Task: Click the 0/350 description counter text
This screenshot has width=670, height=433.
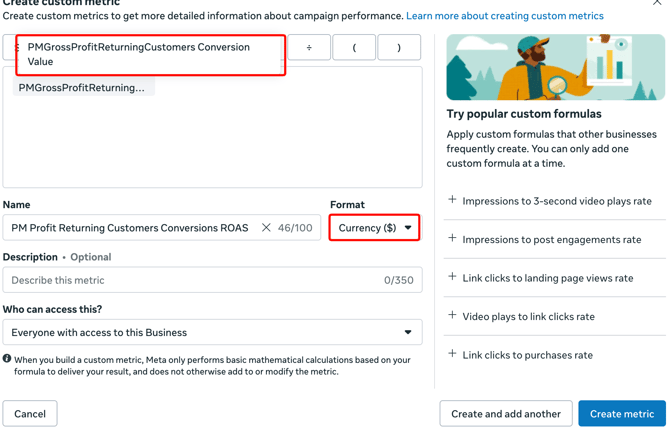Action: click(399, 280)
